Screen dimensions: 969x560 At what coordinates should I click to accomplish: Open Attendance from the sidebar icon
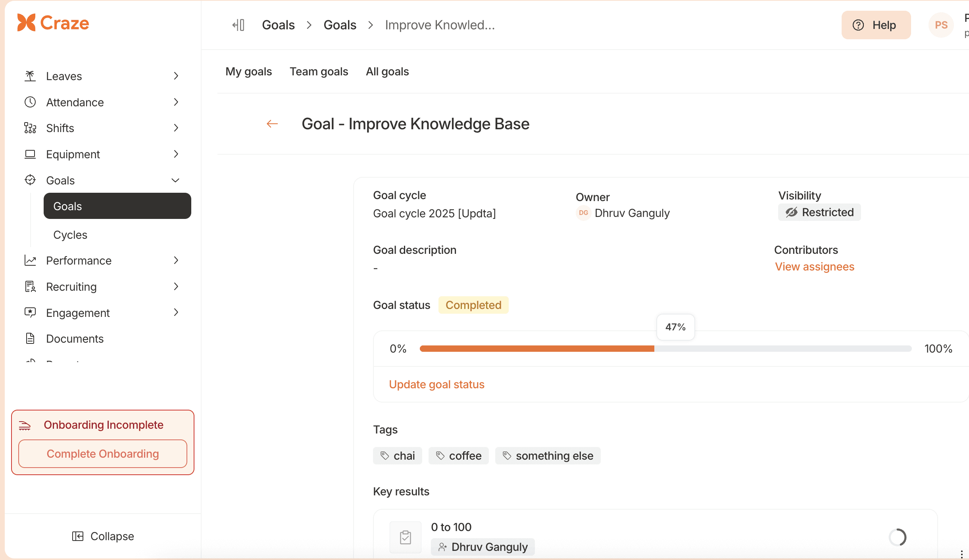(30, 102)
